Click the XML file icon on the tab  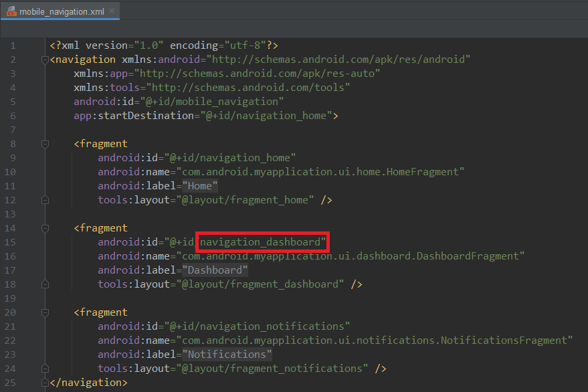click(x=11, y=11)
